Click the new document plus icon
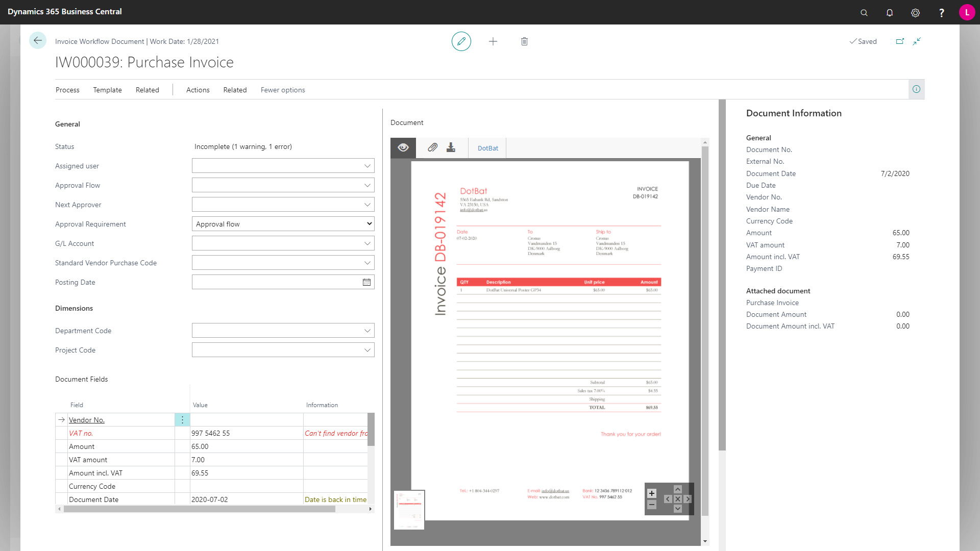The image size is (980, 551). [493, 41]
